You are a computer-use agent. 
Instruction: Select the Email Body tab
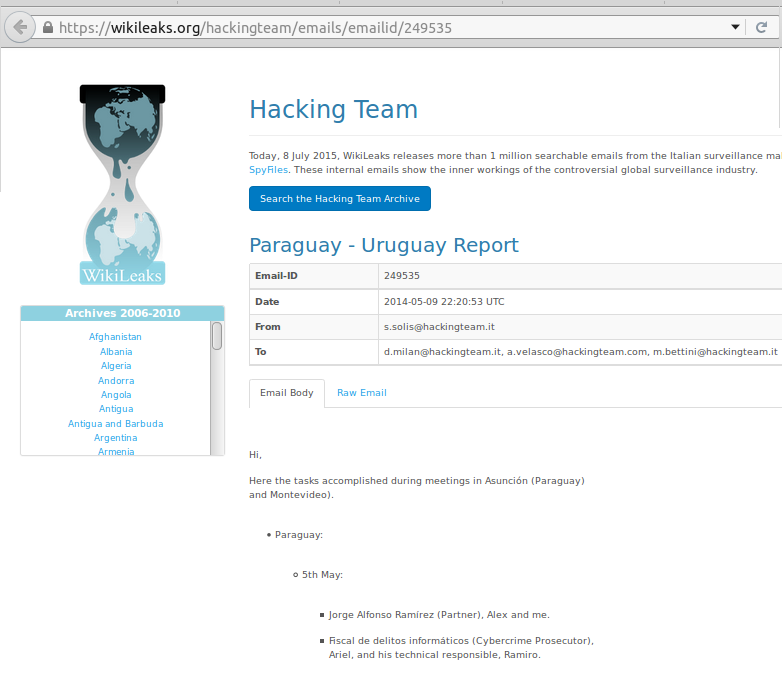click(287, 393)
